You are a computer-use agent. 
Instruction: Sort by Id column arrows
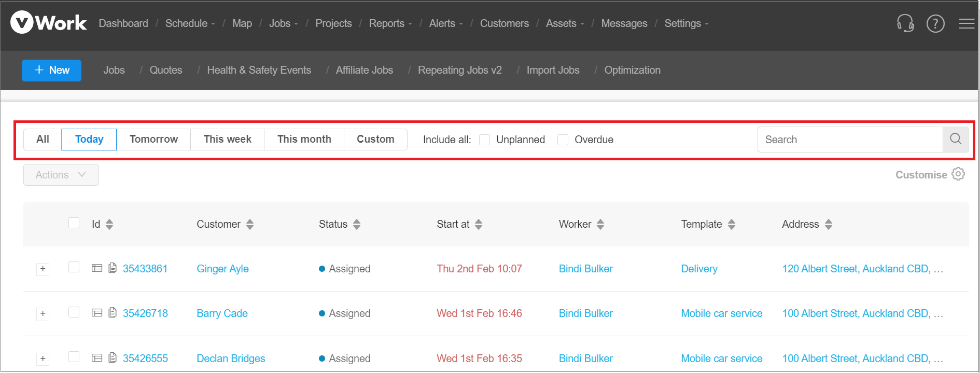click(x=109, y=224)
